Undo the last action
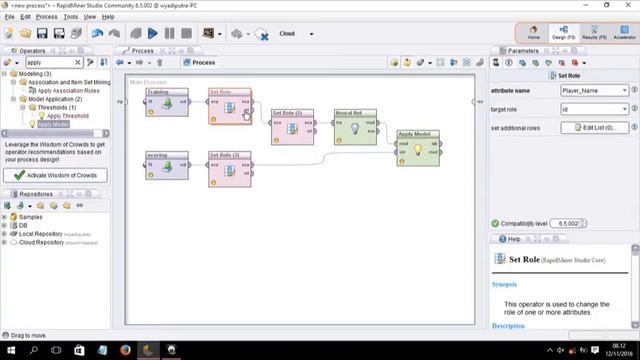This screenshot has width=640, height=360. click(97, 33)
